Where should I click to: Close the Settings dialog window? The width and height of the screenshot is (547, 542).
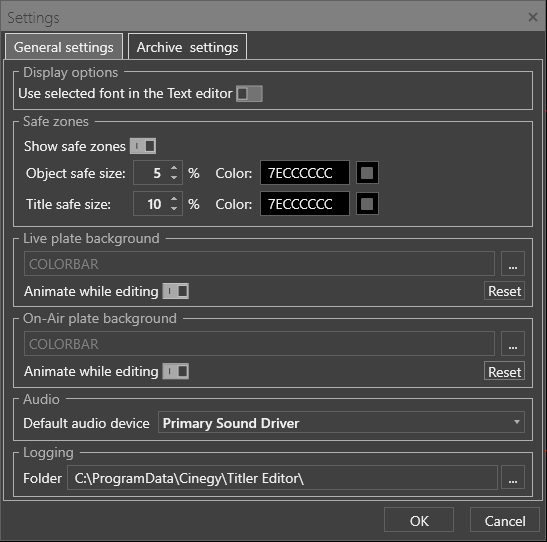click(x=532, y=17)
